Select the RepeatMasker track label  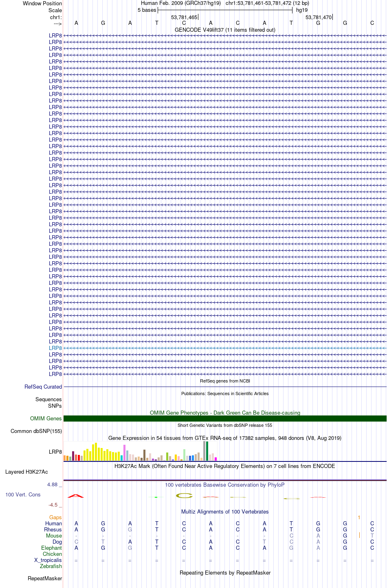coord(45,578)
